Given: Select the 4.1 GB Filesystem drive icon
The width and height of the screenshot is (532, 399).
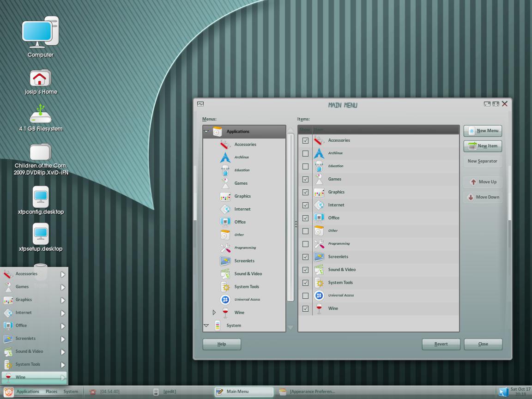Looking at the screenshot, I should pyautogui.click(x=40, y=114).
